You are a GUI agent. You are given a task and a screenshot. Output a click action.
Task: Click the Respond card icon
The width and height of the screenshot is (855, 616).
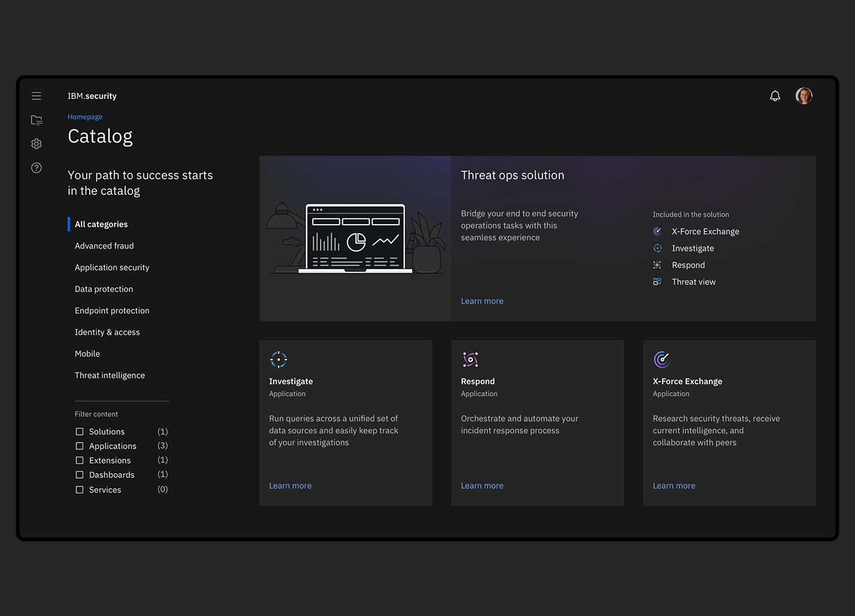coord(470,360)
